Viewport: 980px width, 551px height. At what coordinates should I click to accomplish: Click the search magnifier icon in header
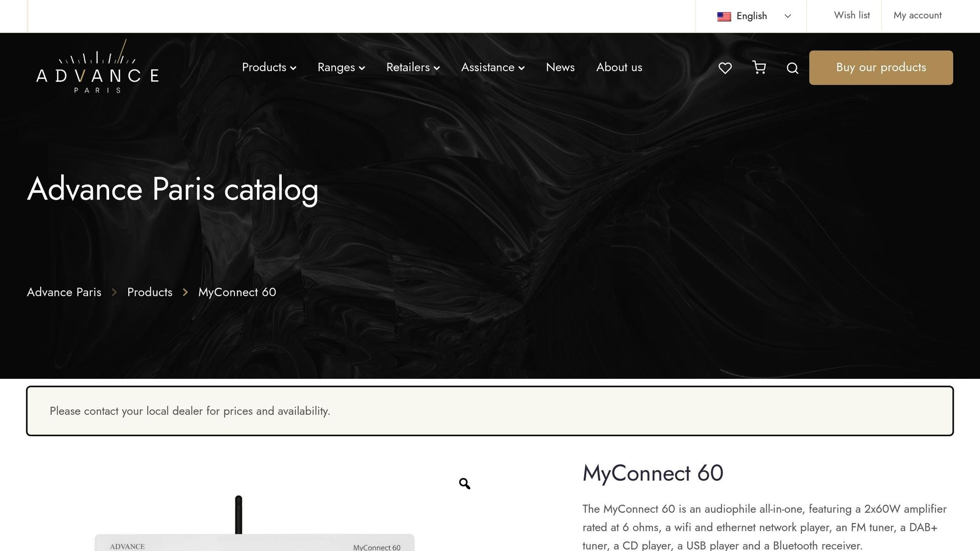[x=792, y=68]
